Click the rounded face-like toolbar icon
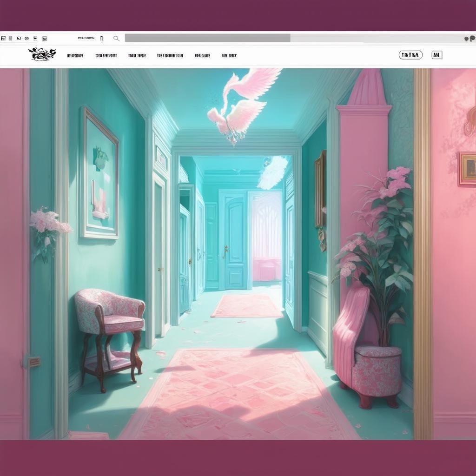This screenshot has width=476, height=476. pos(26,39)
